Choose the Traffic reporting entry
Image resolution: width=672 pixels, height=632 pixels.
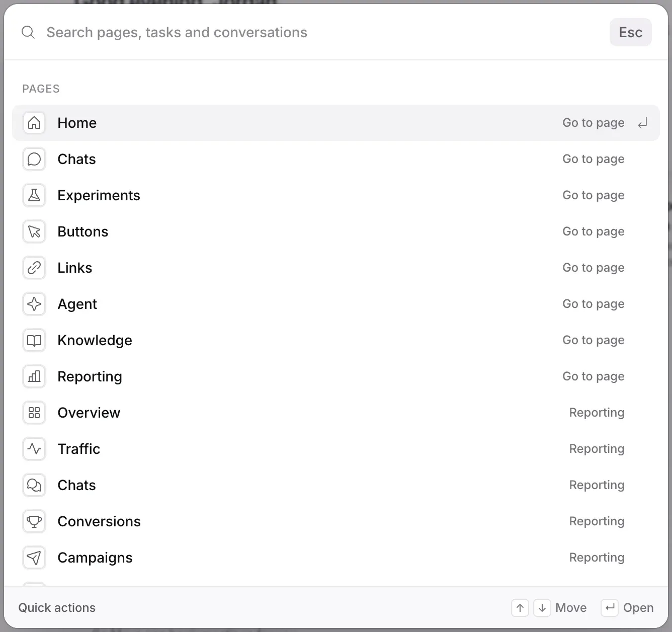336,449
